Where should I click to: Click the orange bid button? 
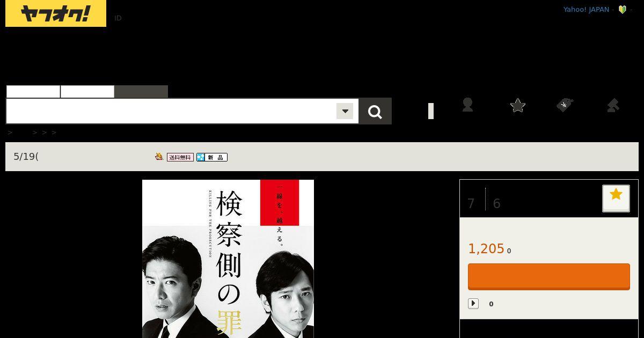pos(549,277)
